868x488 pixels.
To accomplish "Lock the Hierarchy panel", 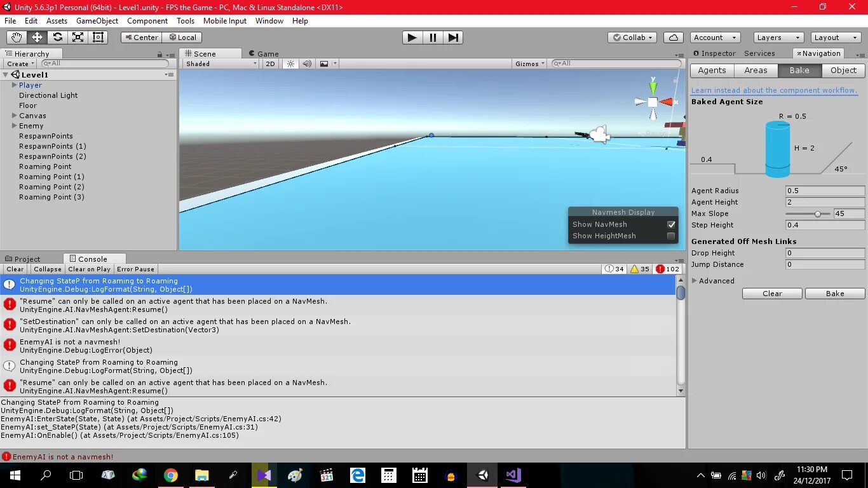I will pos(160,54).
